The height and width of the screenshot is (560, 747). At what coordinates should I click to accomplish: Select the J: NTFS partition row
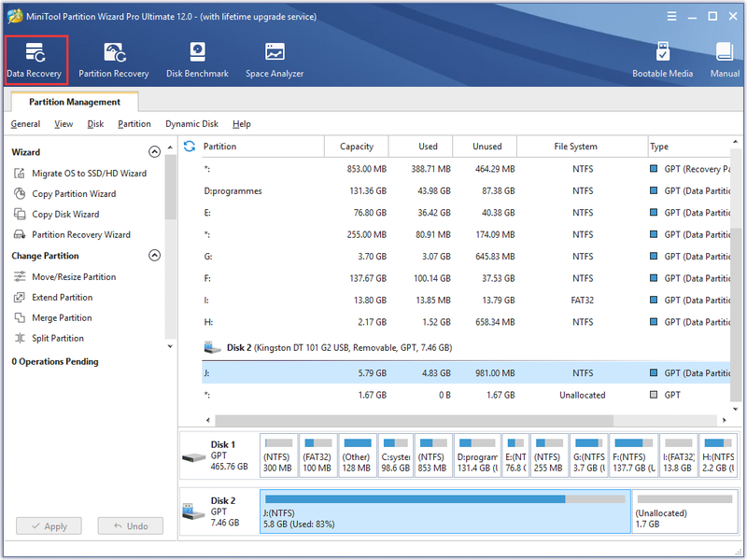[x=466, y=372]
